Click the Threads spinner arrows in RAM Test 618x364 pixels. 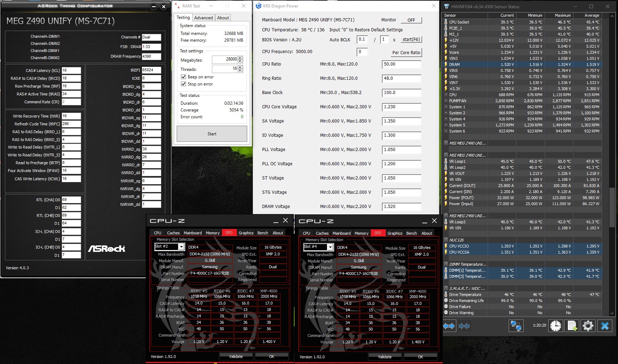tap(240, 69)
